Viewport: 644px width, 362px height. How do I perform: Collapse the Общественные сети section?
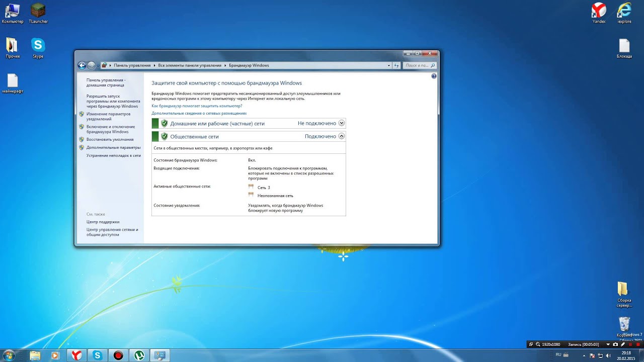pos(342,136)
